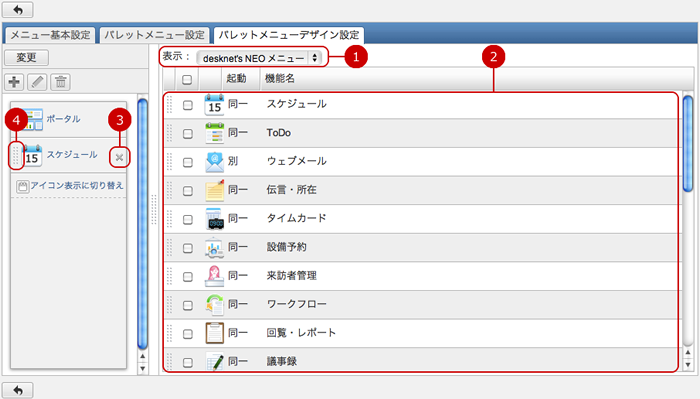The height and width of the screenshot is (399, 700).
Task: Click the タイムカード clock icon
Action: [214, 219]
